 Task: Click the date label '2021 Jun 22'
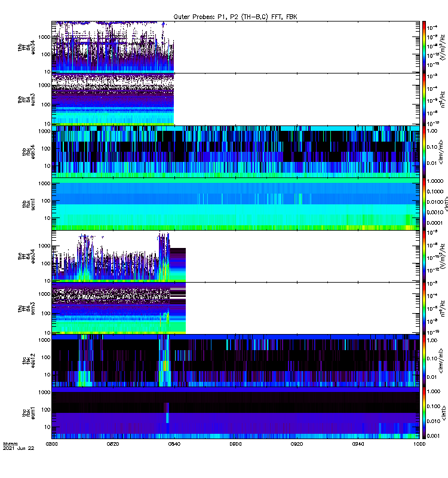[x=19, y=449]
